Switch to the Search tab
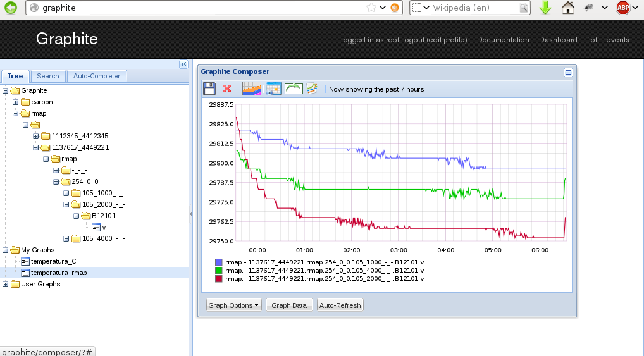This screenshot has width=644, height=356. tap(47, 76)
